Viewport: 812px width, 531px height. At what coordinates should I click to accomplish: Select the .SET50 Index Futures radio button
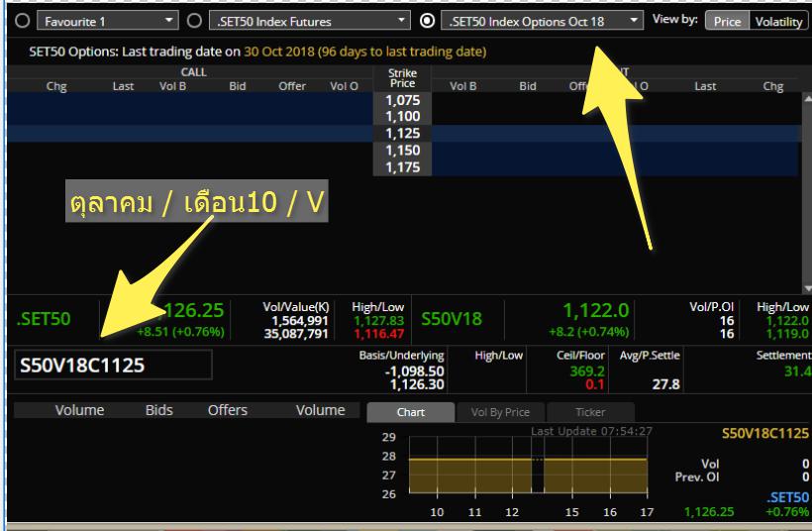click(x=194, y=21)
